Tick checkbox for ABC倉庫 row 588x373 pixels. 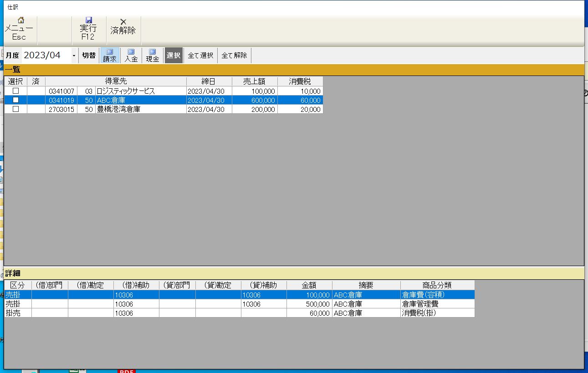(x=15, y=100)
